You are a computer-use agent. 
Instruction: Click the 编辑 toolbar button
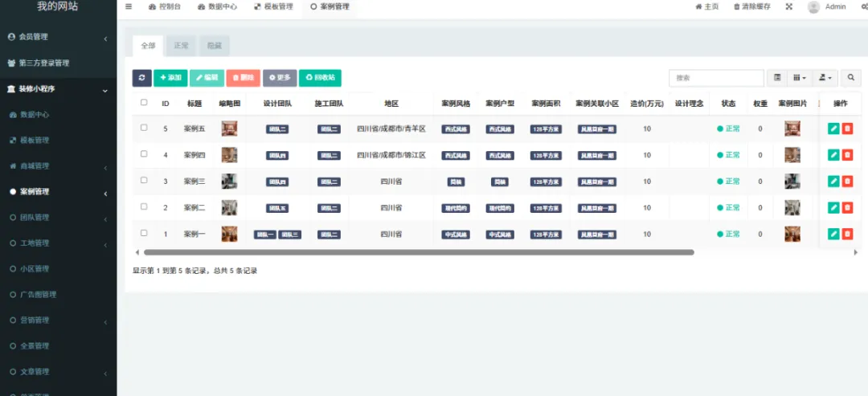[207, 78]
